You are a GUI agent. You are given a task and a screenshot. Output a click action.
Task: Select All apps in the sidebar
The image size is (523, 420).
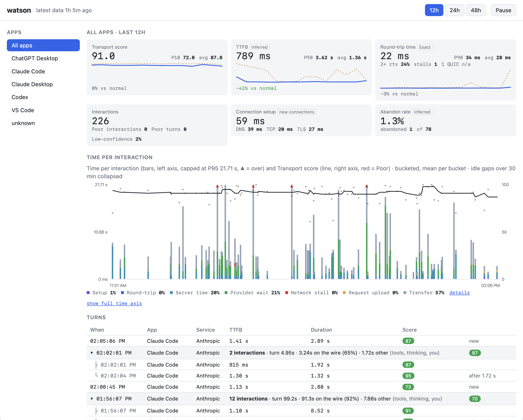[x=43, y=45]
